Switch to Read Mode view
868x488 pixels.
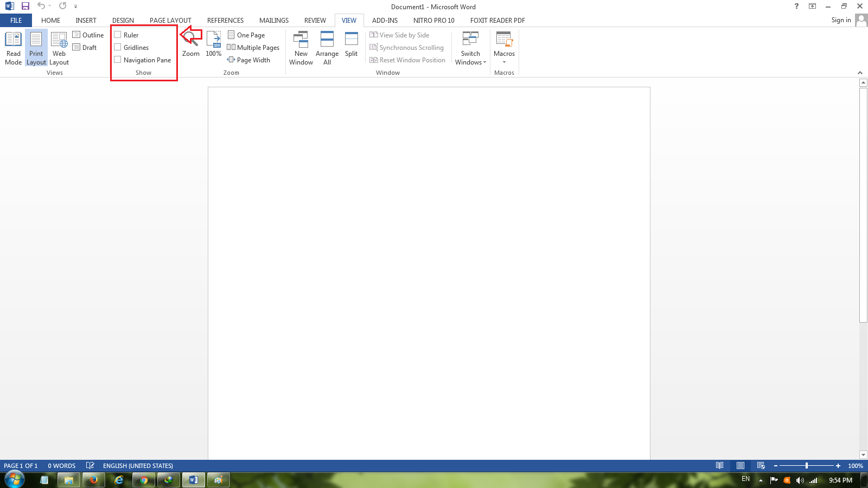pyautogui.click(x=13, y=48)
